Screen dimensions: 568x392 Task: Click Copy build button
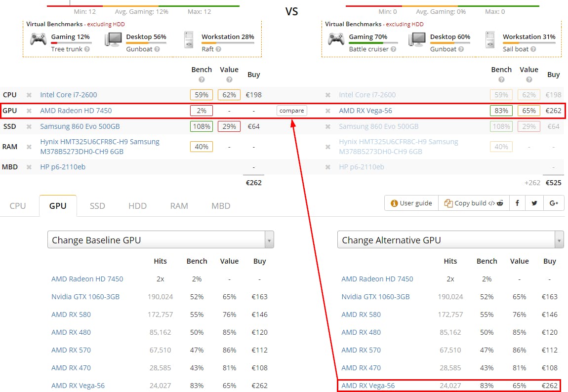click(474, 203)
